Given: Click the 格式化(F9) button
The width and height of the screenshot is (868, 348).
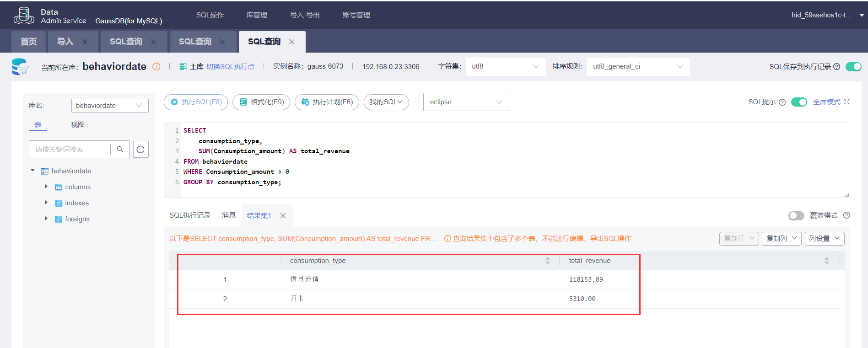Looking at the screenshot, I should [x=261, y=102].
